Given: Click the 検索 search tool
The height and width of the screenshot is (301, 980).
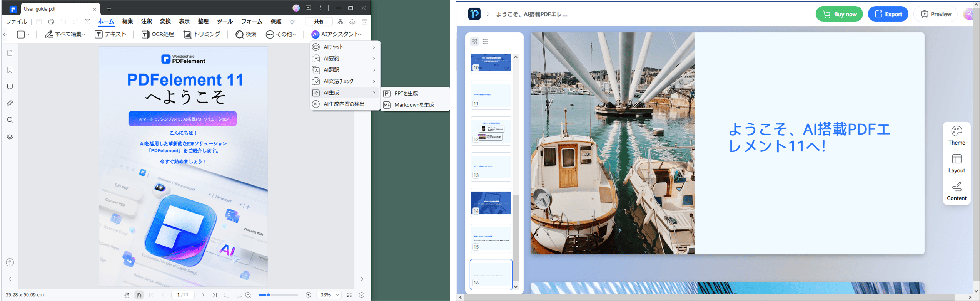Looking at the screenshot, I should (x=246, y=34).
